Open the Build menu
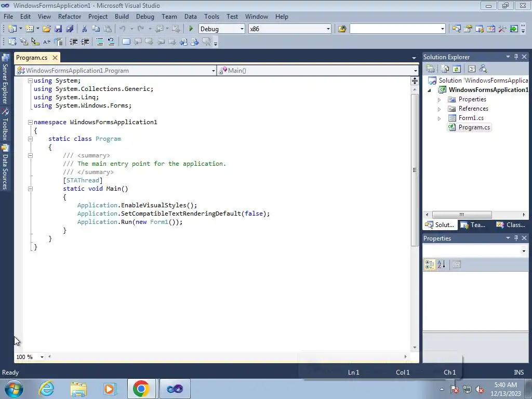 point(122,16)
